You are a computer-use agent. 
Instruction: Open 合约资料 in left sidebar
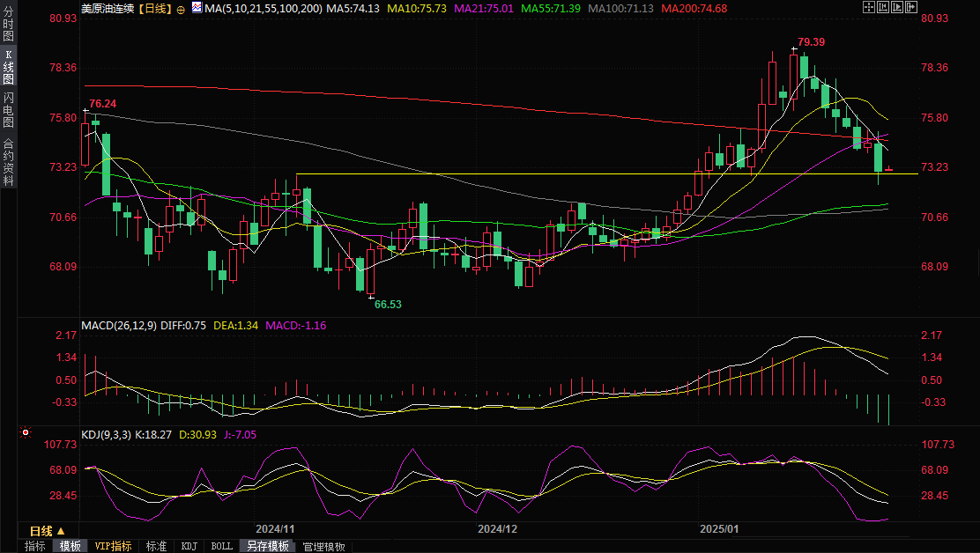pos(8,162)
